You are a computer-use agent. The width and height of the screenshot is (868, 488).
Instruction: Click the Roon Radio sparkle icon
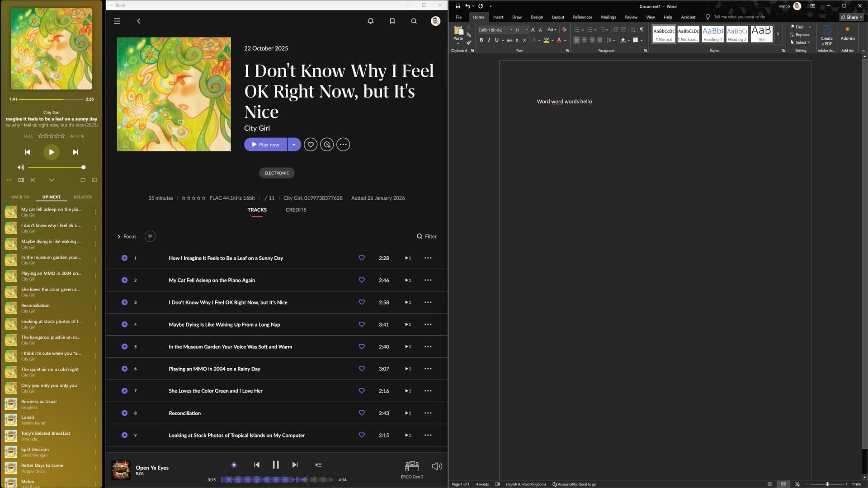pos(234,465)
